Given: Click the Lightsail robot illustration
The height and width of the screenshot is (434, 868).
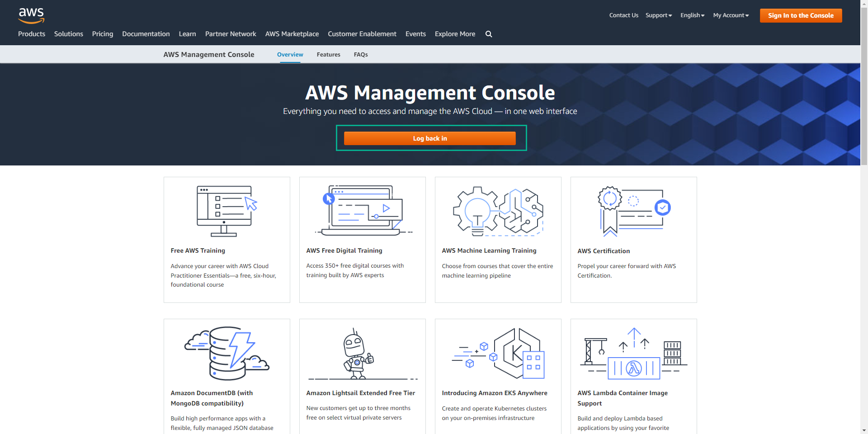Looking at the screenshot, I should tap(363, 354).
